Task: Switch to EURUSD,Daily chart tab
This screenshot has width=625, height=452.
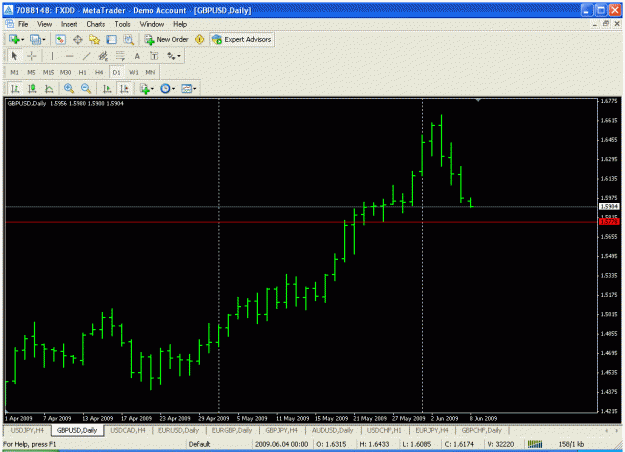Action: tap(178, 430)
